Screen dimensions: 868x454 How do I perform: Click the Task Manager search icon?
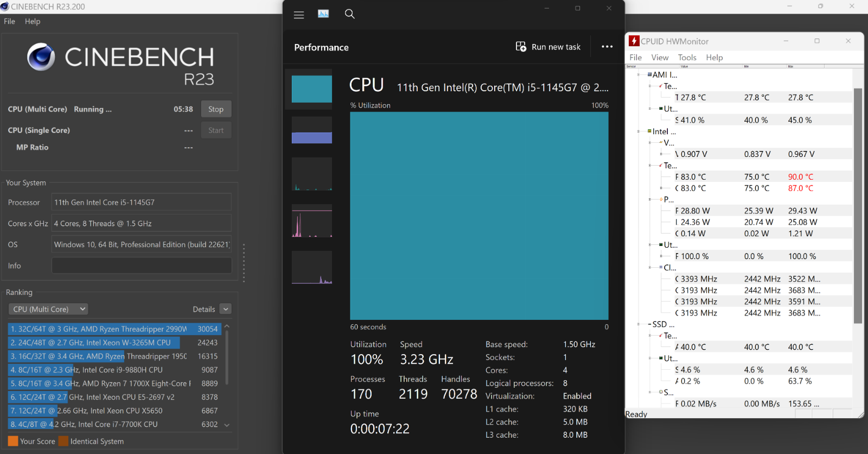pyautogui.click(x=350, y=14)
